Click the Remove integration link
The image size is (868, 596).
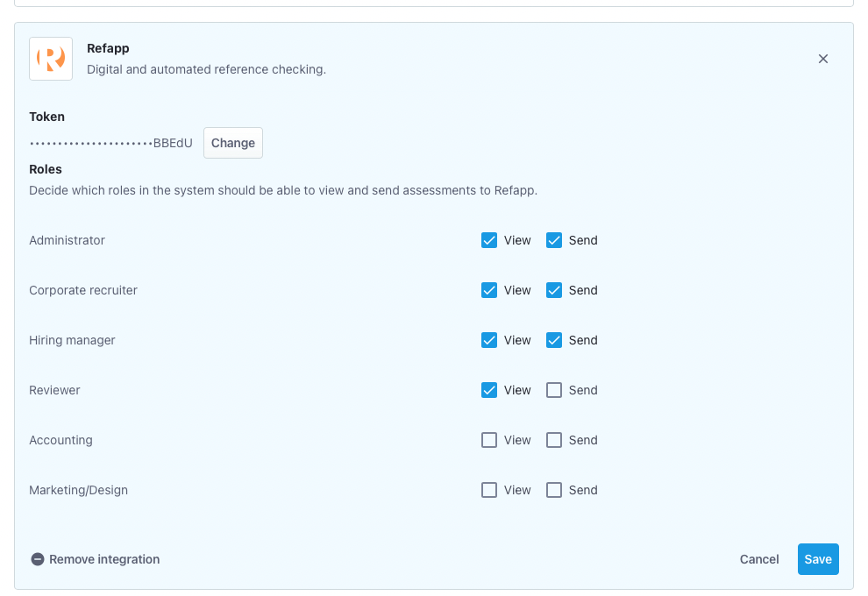[104, 559]
